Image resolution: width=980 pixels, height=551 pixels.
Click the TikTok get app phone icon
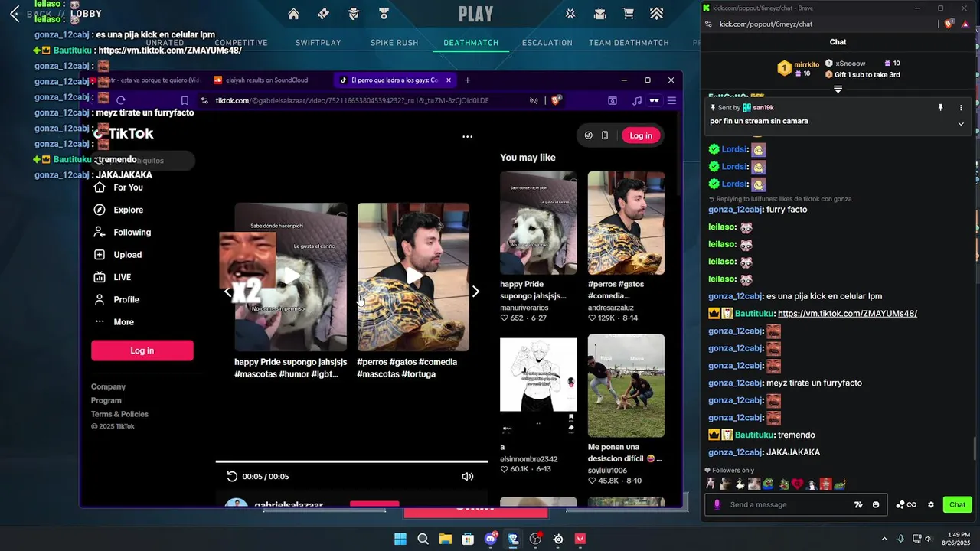[605, 135]
